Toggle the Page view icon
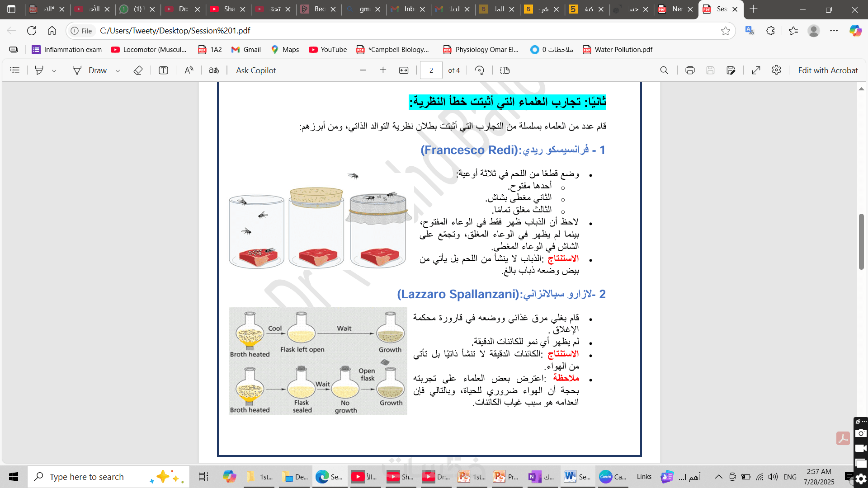The width and height of the screenshot is (868, 488). (x=505, y=70)
